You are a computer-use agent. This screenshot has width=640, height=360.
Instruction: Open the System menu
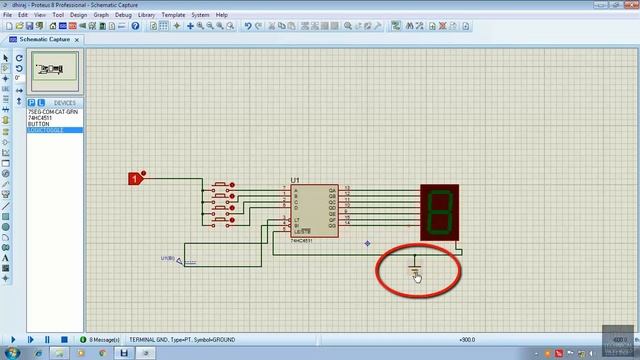200,15
